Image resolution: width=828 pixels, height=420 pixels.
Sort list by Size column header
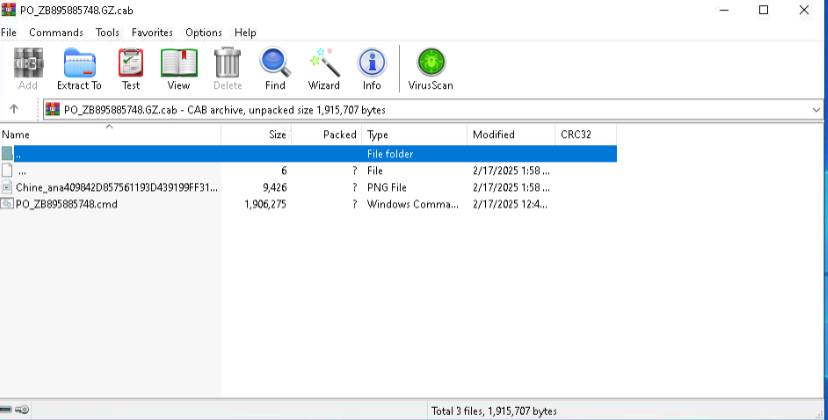(255, 135)
